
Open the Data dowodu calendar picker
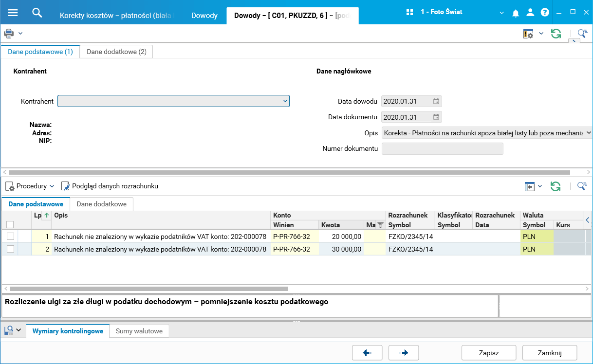(436, 102)
